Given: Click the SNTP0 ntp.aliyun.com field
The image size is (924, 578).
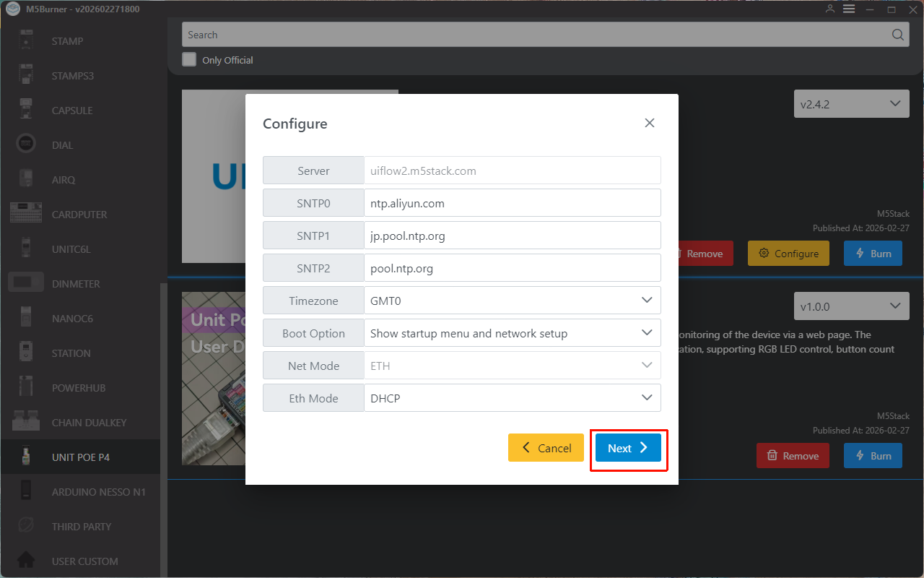Looking at the screenshot, I should (512, 203).
